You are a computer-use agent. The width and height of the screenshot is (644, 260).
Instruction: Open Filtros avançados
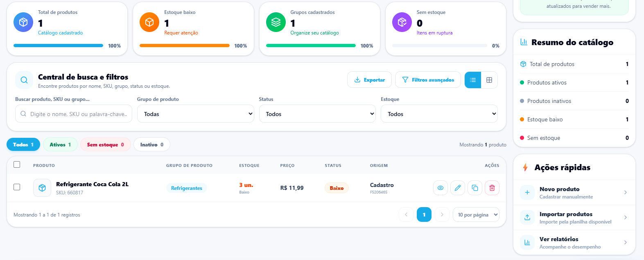point(428,80)
